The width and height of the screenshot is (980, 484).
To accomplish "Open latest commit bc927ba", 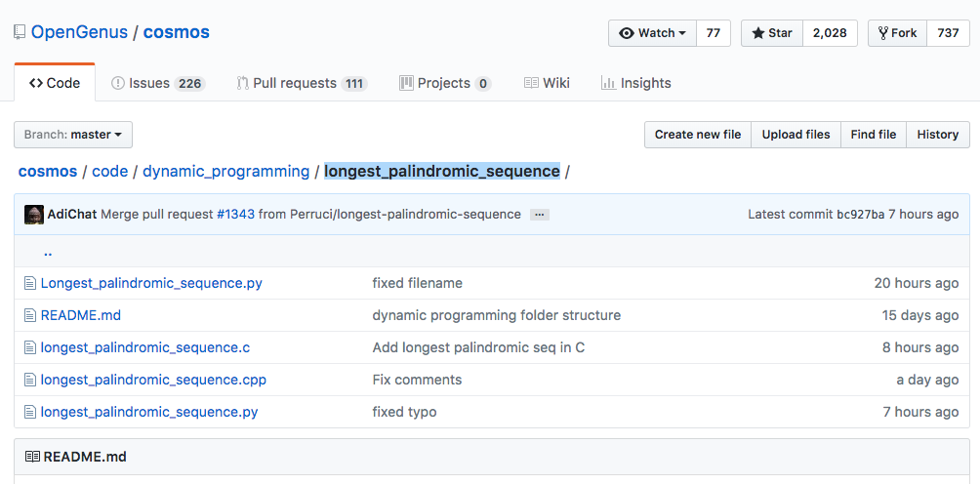I will click(860, 215).
